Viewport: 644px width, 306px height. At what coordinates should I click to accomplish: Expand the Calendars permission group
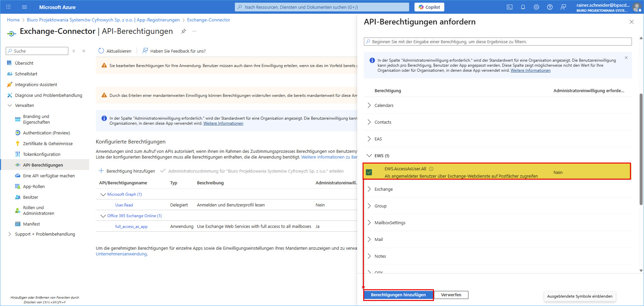coord(369,105)
